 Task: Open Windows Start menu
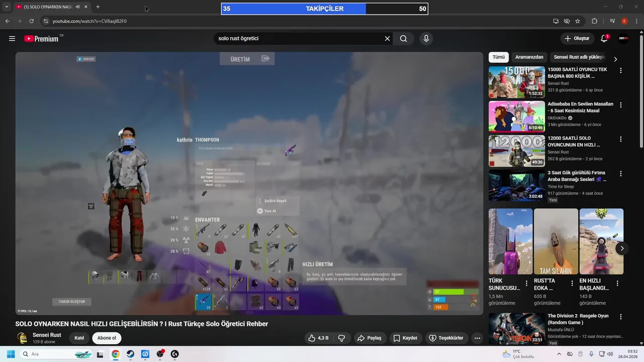[11, 354]
